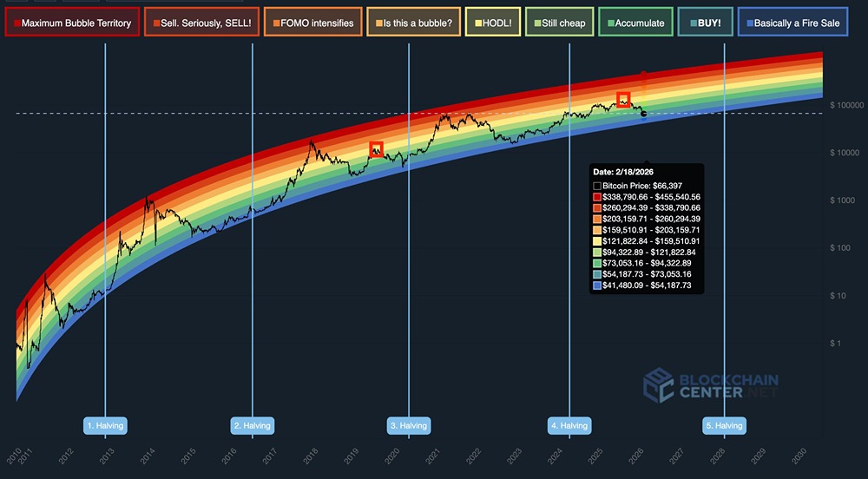Select the 3. Halving marker label
This screenshot has width=868, height=479.
click(x=409, y=425)
